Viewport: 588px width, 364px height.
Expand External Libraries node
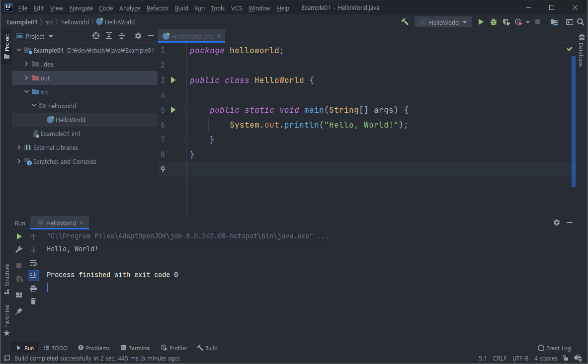click(19, 147)
